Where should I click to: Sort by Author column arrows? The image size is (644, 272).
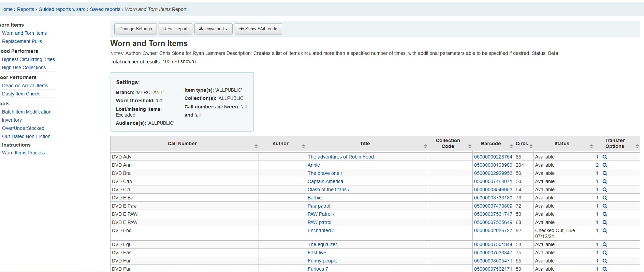tap(303, 146)
